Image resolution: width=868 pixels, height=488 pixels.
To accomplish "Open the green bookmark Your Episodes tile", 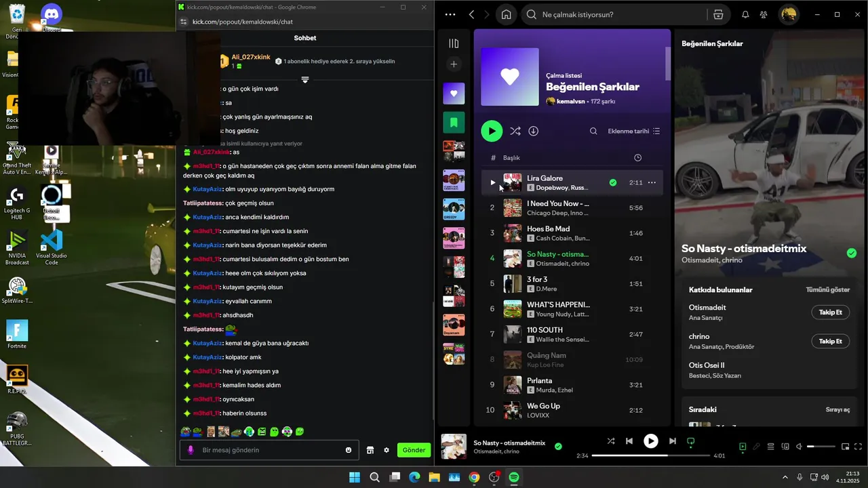I will click(x=454, y=123).
